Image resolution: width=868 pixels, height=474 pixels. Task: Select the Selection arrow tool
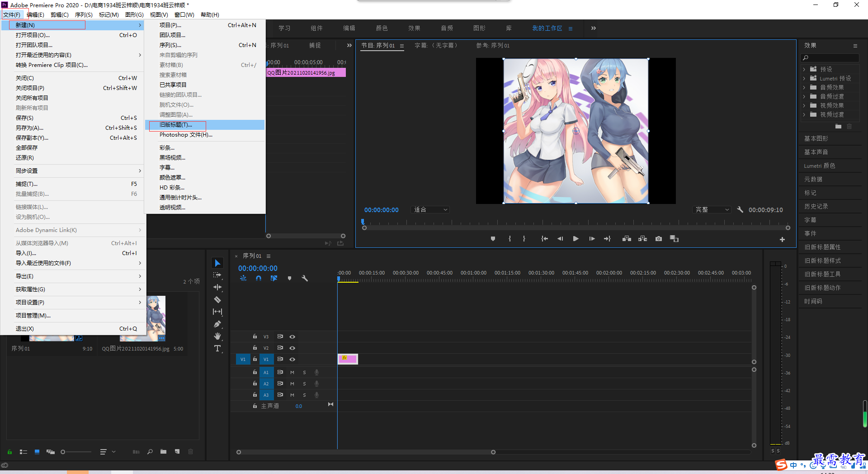[217, 263]
